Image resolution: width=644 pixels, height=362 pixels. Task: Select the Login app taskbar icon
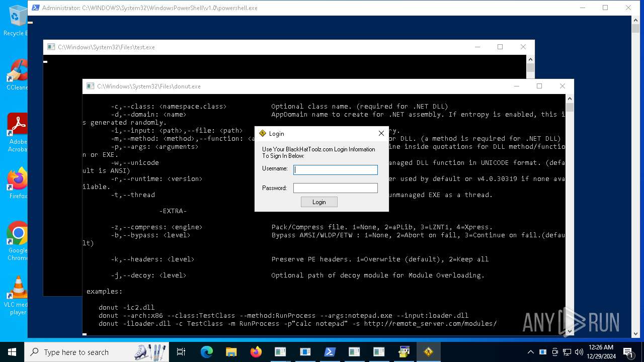[x=428, y=352]
